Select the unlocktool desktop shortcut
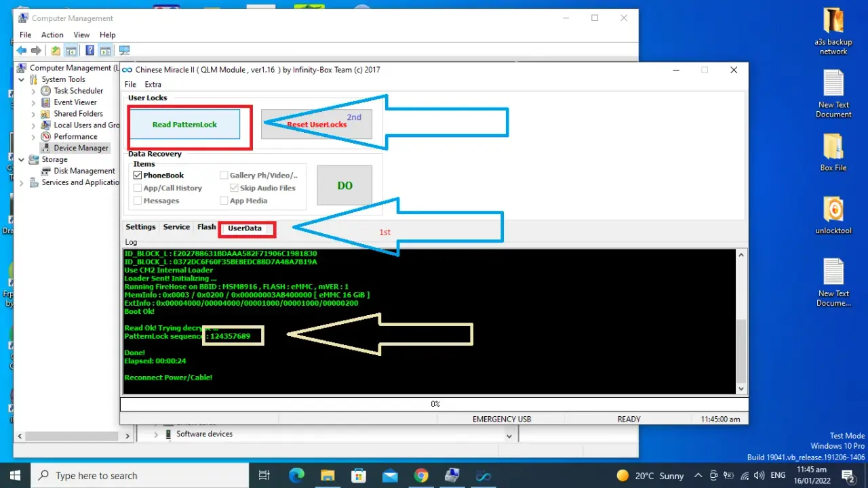Image resolution: width=868 pixels, height=488 pixels. click(x=833, y=216)
